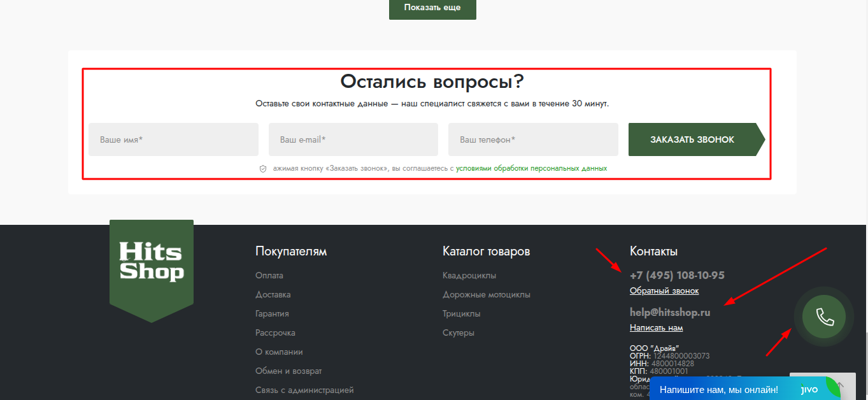The height and width of the screenshot is (400, 868).
Task: Open the Гарантия footer link
Action: pyautogui.click(x=272, y=314)
